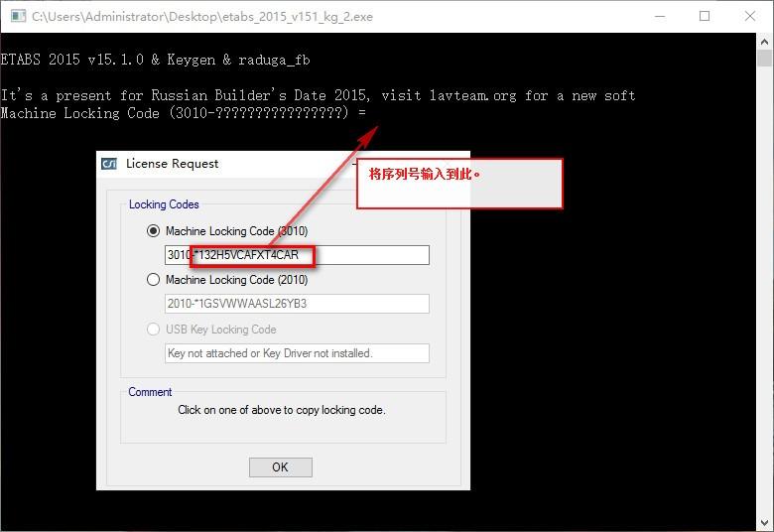Select Machine Locking Code (2010) radio button
The height and width of the screenshot is (532, 774).
[154, 280]
